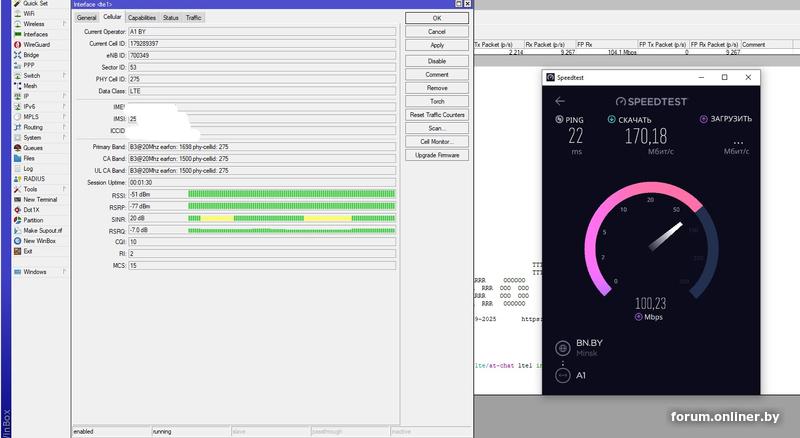800x438 pixels.
Task: Launch New Terminal from sidebar
Action: 40,200
